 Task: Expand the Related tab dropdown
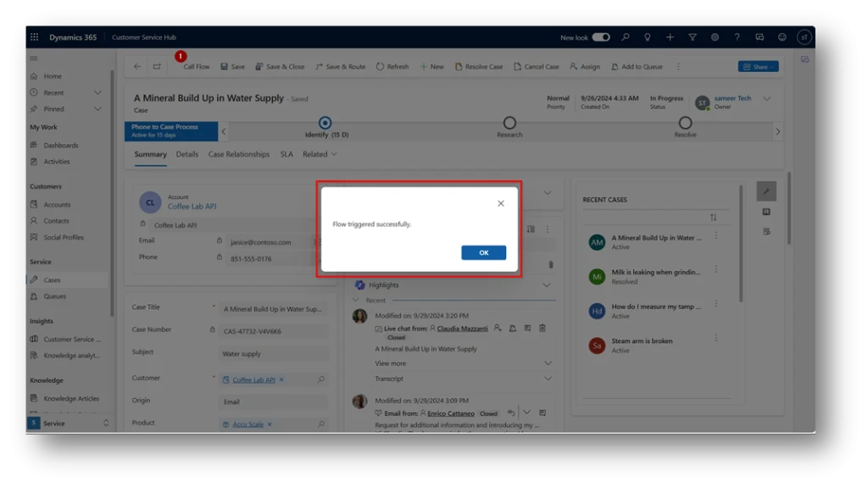[x=320, y=154]
